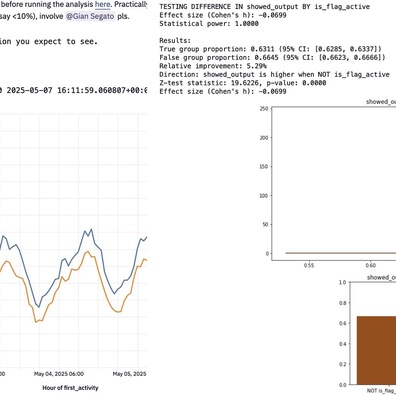The height and width of the screenshot is (396, 396).
Task: Click the 'May 05, 2025' axis tick label
Action: 129,374
